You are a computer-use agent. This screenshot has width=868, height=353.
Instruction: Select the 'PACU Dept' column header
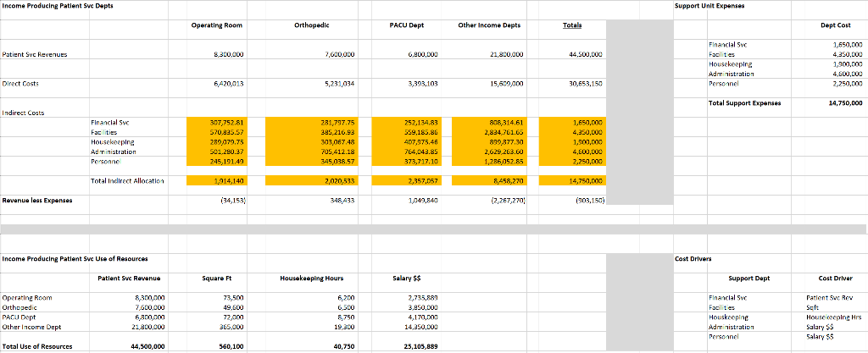(x=406, y=25)
